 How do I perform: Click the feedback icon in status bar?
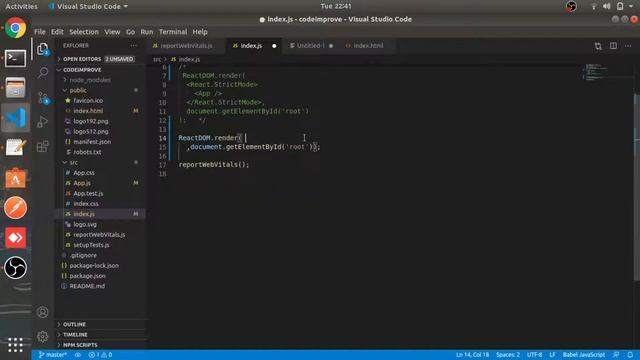pos(616,355)
